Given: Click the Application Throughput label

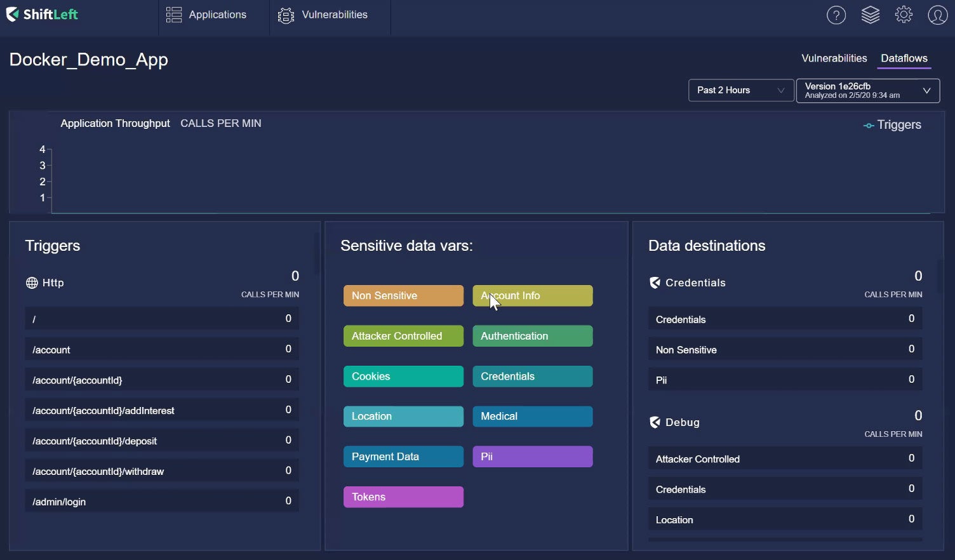Looking at the screenshot, I should click(x=115, y=123).
